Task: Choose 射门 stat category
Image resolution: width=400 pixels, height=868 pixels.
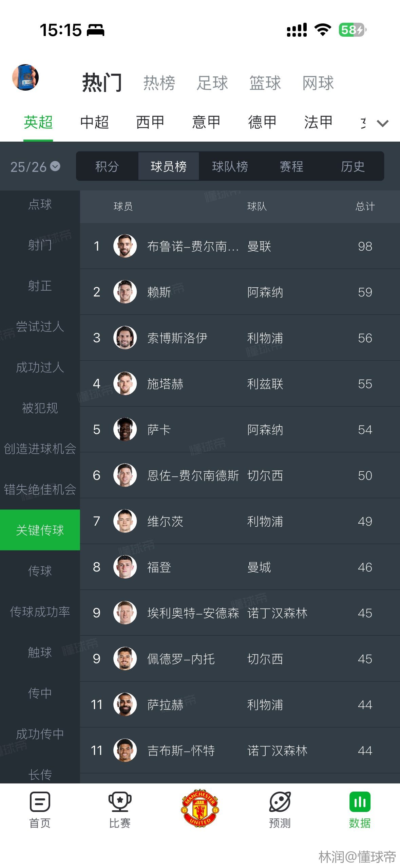Action: click(40, 245)
